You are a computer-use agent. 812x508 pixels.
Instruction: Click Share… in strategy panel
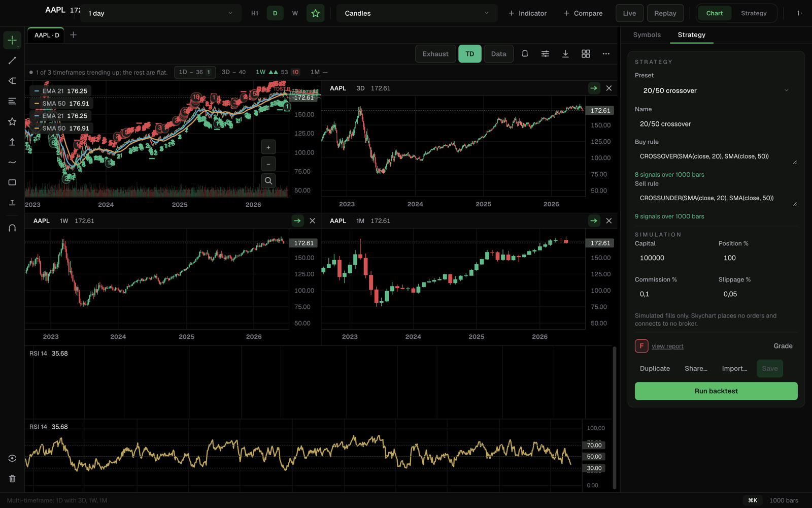click(x=696, y=369)
